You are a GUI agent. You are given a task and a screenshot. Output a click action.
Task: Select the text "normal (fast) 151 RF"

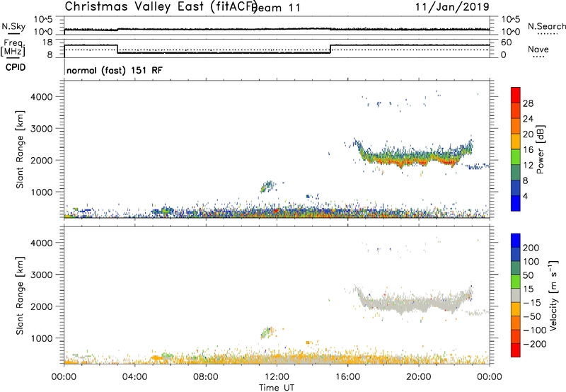(x=115, y=70)
